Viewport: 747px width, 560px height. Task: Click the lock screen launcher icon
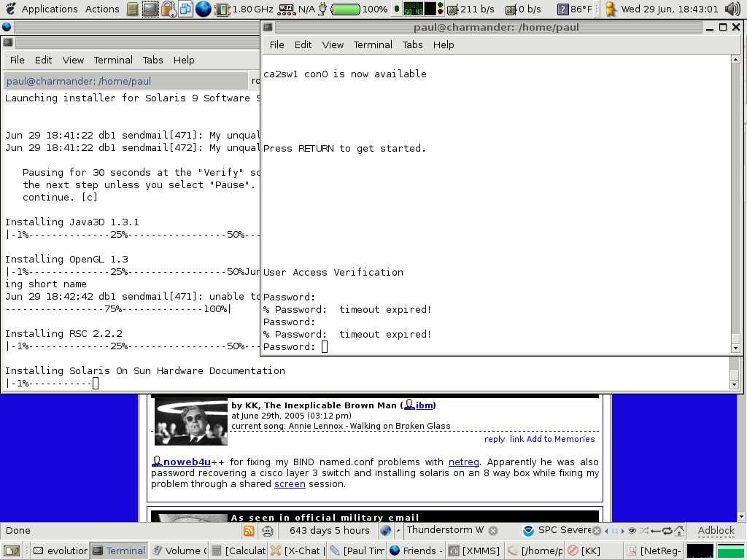pyautogui.click(x=168, y=9)
